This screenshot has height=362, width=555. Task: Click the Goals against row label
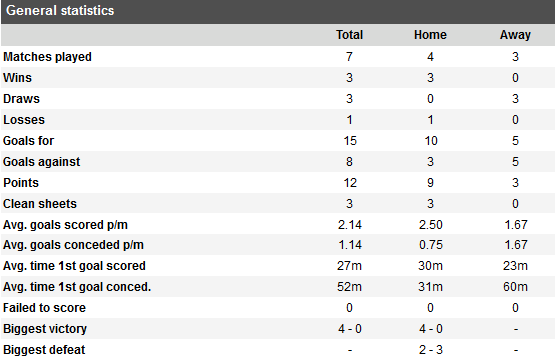[41, 162]
